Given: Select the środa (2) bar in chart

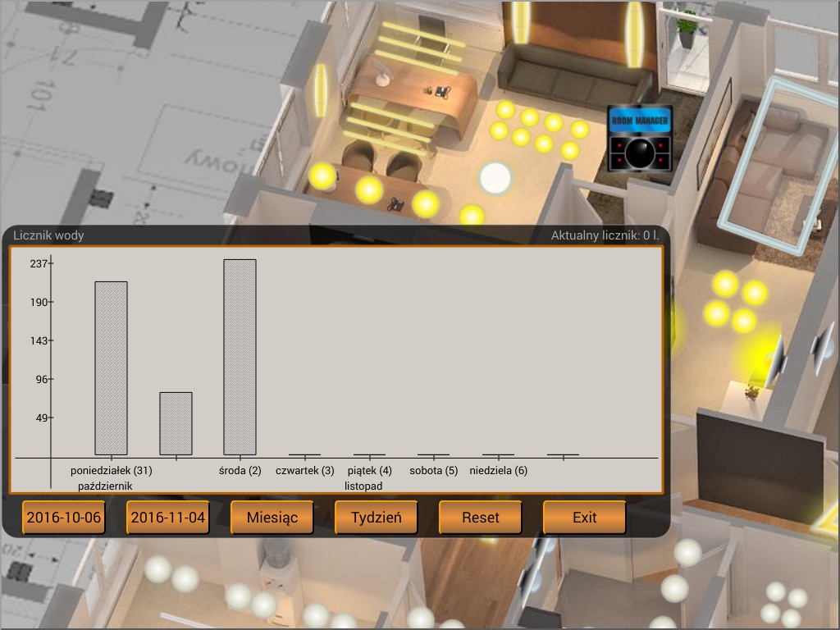Looking at the screenshot, I should click(x=240, y=358).
